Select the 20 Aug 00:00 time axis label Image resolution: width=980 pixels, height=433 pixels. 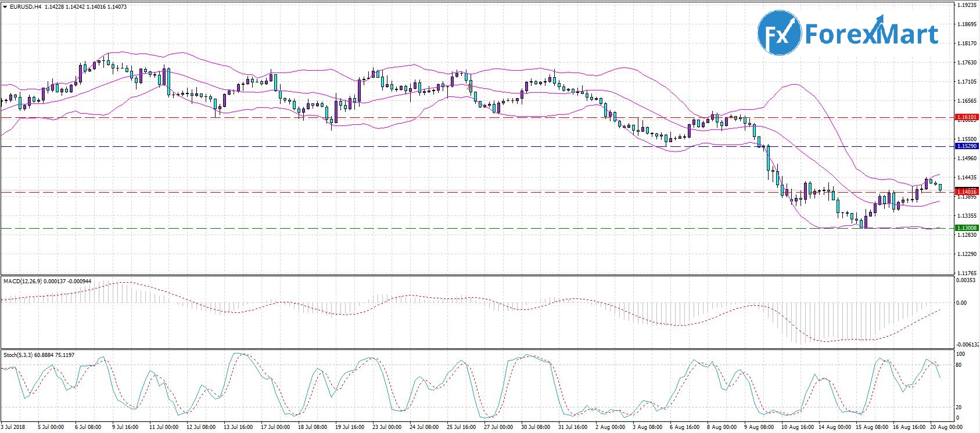click(x=946, y=427)
